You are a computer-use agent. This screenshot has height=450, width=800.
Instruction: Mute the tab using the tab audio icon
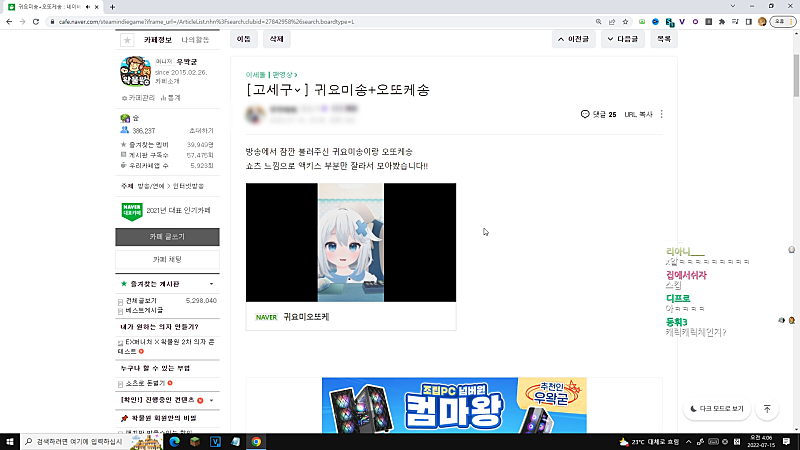[88, 7]
